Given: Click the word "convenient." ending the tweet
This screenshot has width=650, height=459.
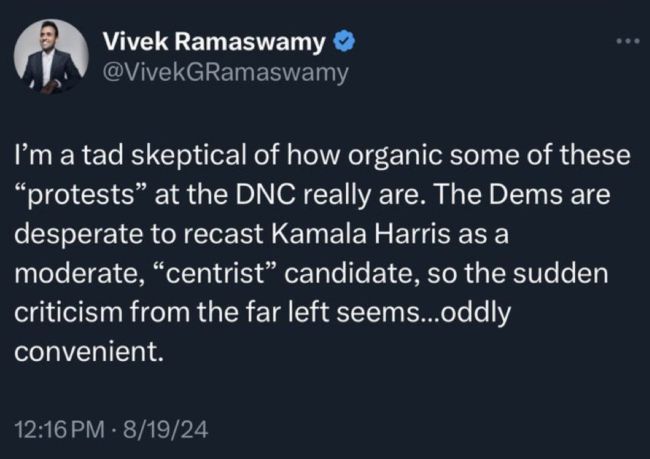Looking at the screenshot, I should click(88, 351).
